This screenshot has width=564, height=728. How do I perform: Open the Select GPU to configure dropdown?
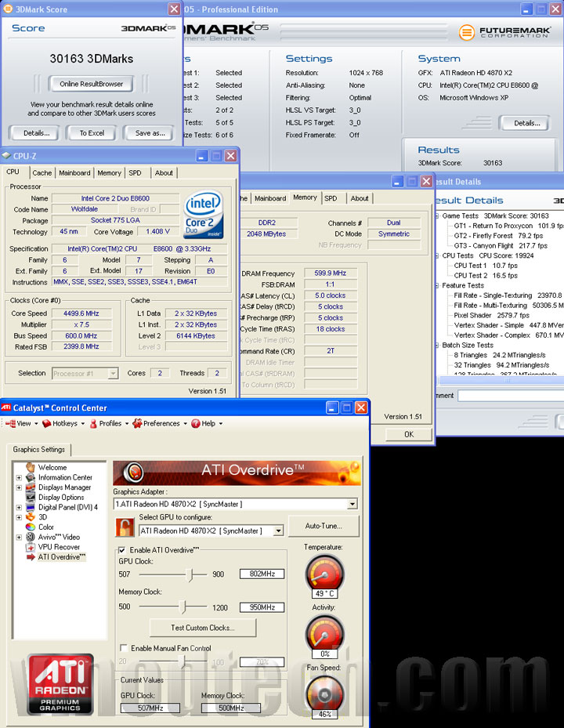pos(279,531)
